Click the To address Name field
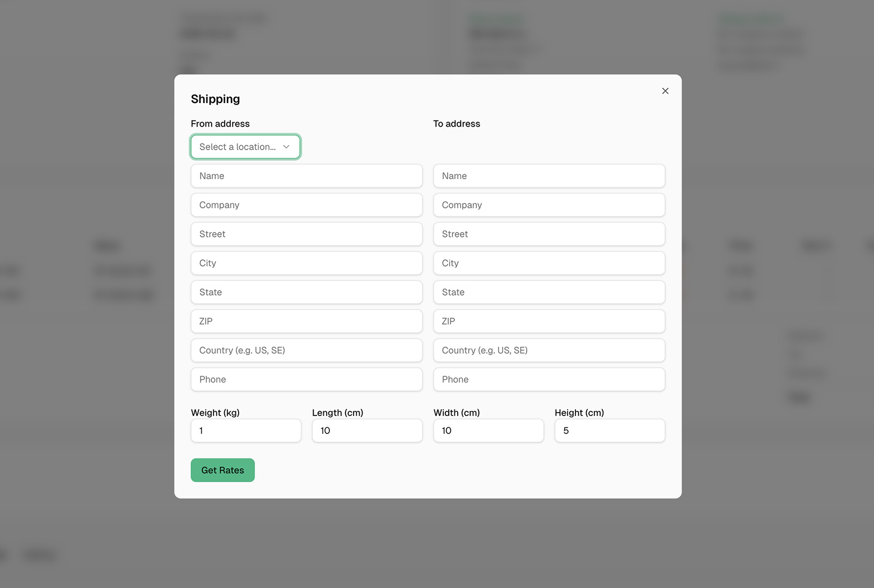874x588 pixels. (548, 176)
